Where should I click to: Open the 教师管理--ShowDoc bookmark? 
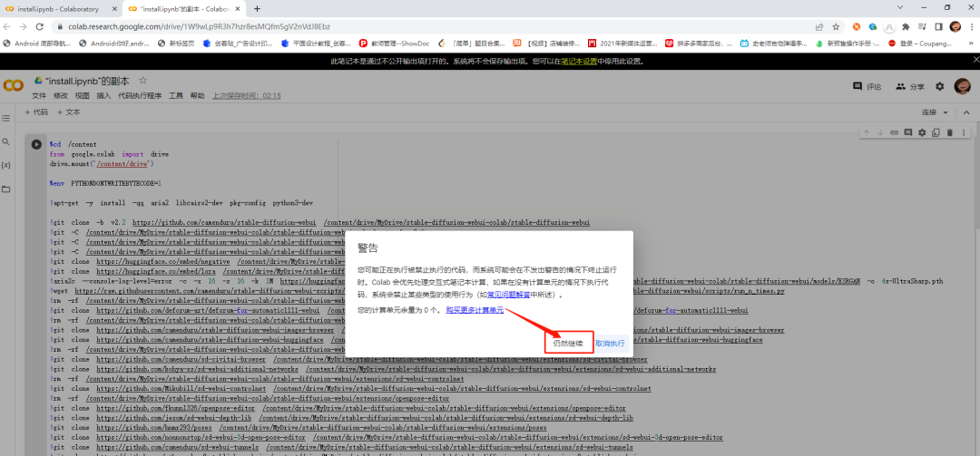pyautogui.click(x=397, y=44)
